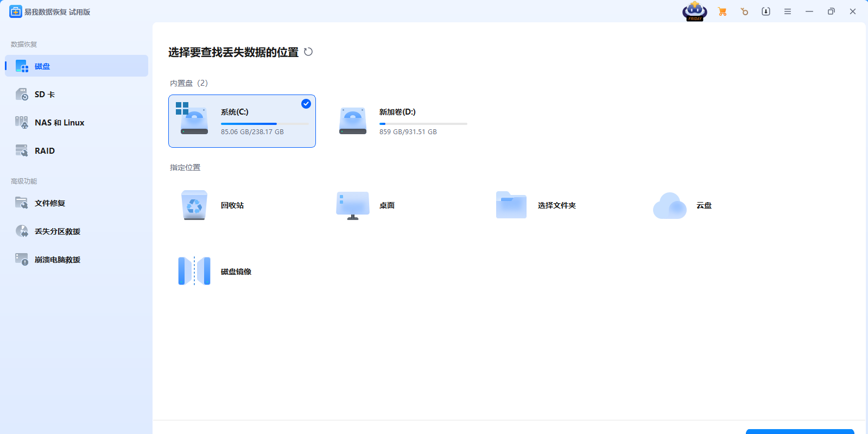
Task: Choose the 选择文件夹 label
Action: 557,205
